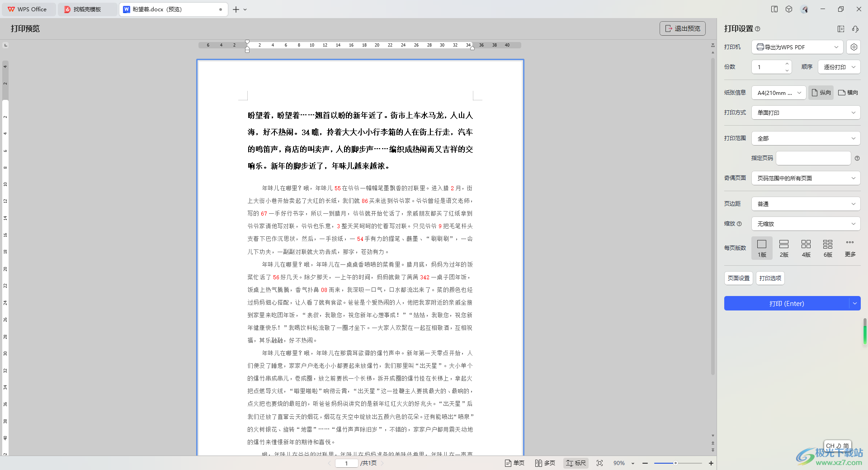This screenshot has height=470, width=868.
Task: Open the new tab dropdown arrow
Action: [x=245, y=9]
